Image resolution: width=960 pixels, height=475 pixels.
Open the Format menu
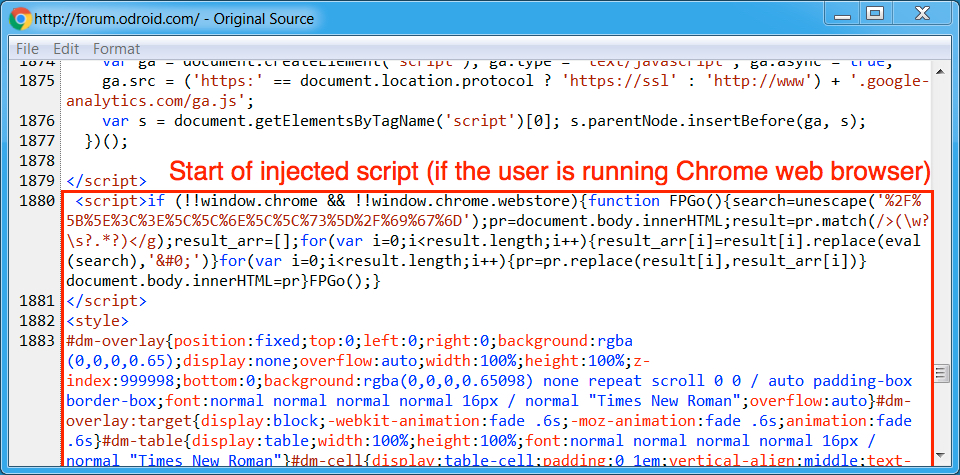(116, 48)
